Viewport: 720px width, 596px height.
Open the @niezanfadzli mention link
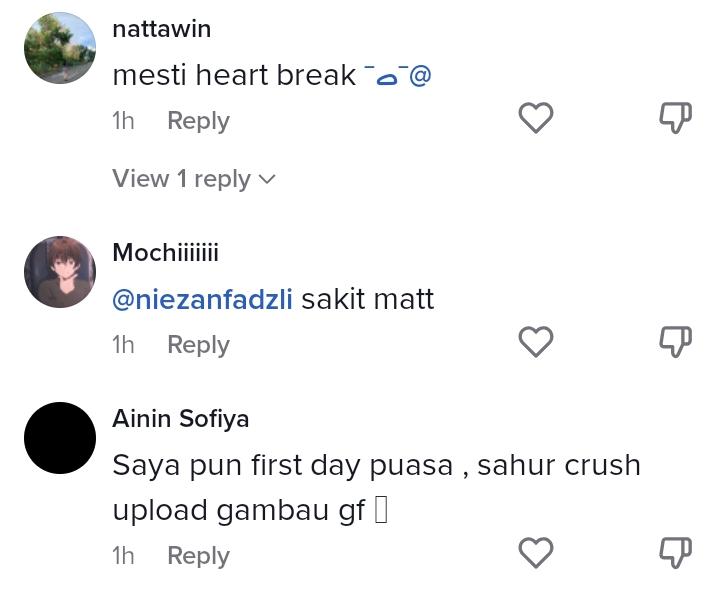click(202, 299)
